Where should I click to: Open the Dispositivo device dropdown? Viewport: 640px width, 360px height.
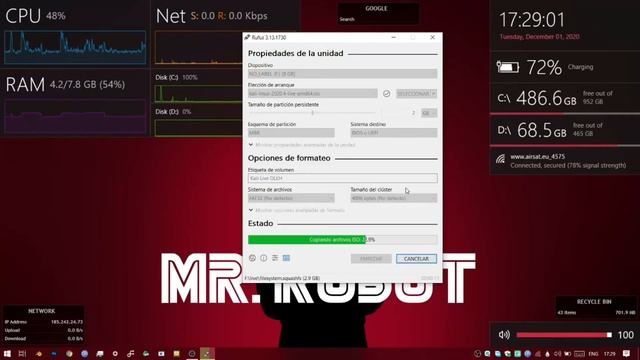tap(342, 74)
